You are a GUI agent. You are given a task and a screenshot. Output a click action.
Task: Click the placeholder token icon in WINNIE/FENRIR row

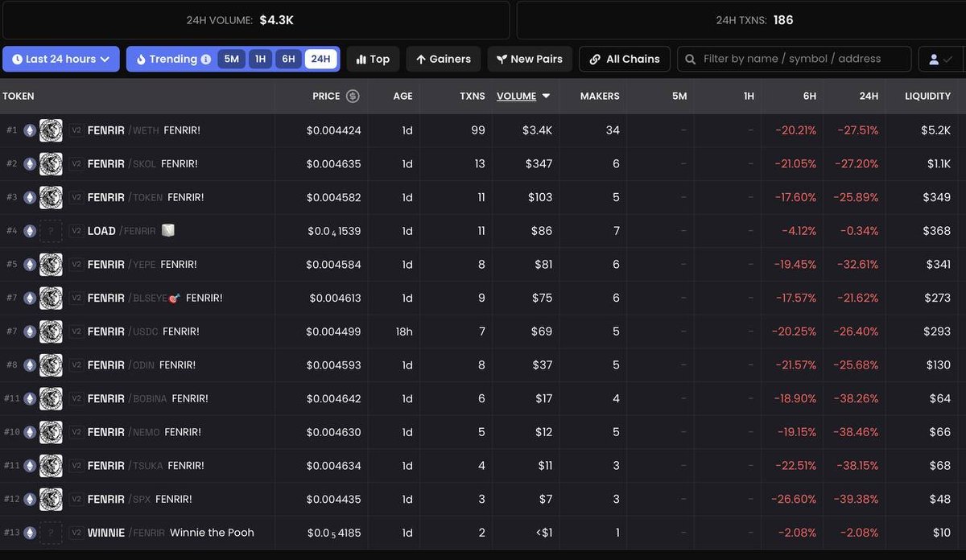51,533
